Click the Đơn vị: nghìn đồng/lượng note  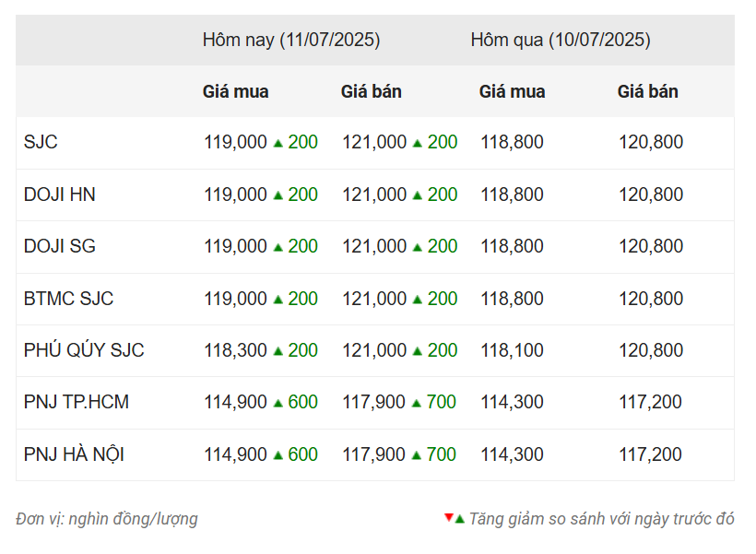[x=107, y=519]
